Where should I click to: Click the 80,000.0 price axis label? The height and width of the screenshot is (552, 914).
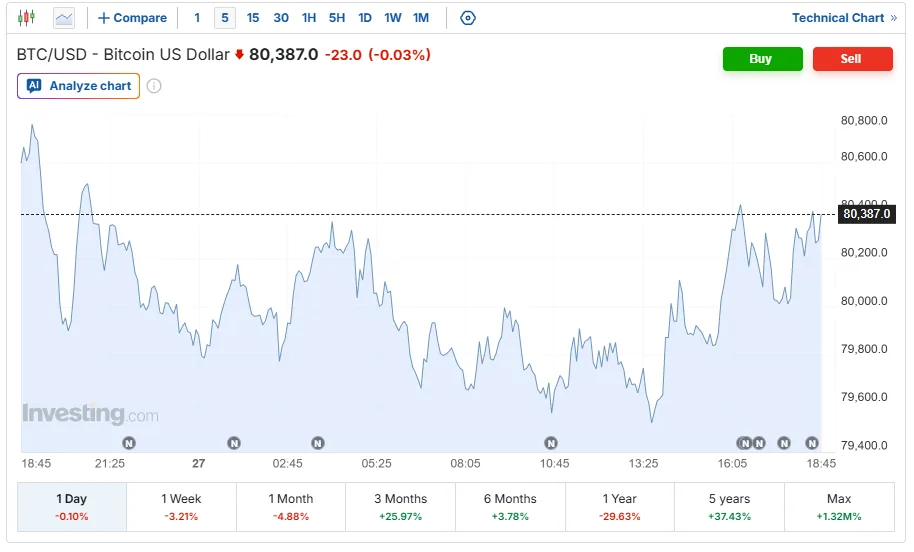(864, 301)
